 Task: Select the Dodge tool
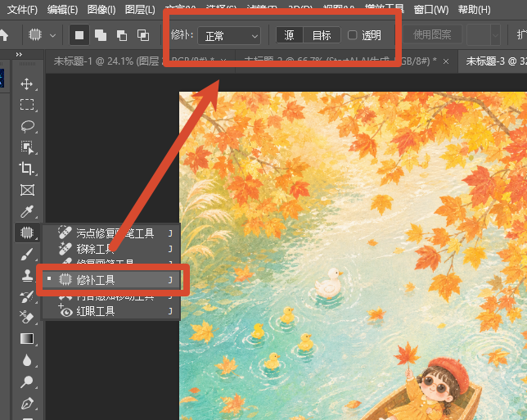pos(27,382)
